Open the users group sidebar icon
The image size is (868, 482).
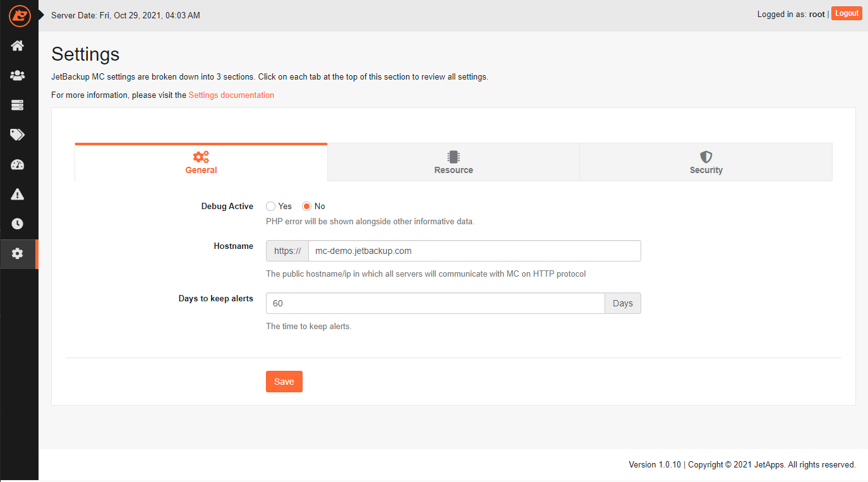(18, 75)
